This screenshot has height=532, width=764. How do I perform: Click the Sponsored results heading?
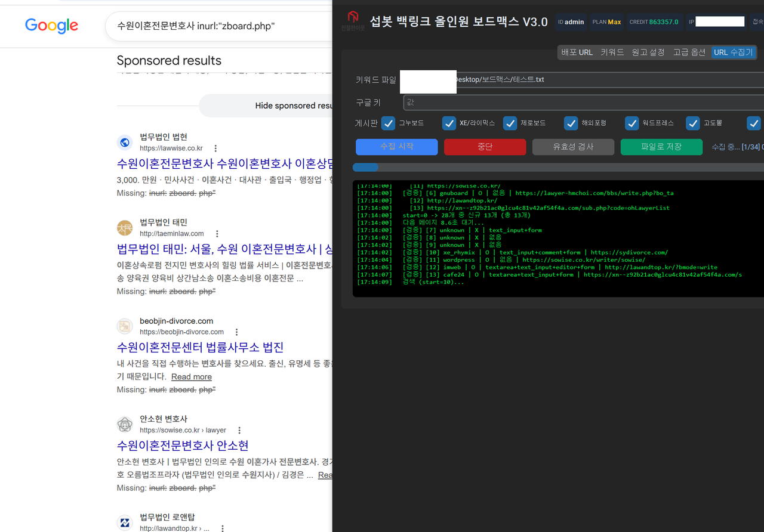click(169, 60)
